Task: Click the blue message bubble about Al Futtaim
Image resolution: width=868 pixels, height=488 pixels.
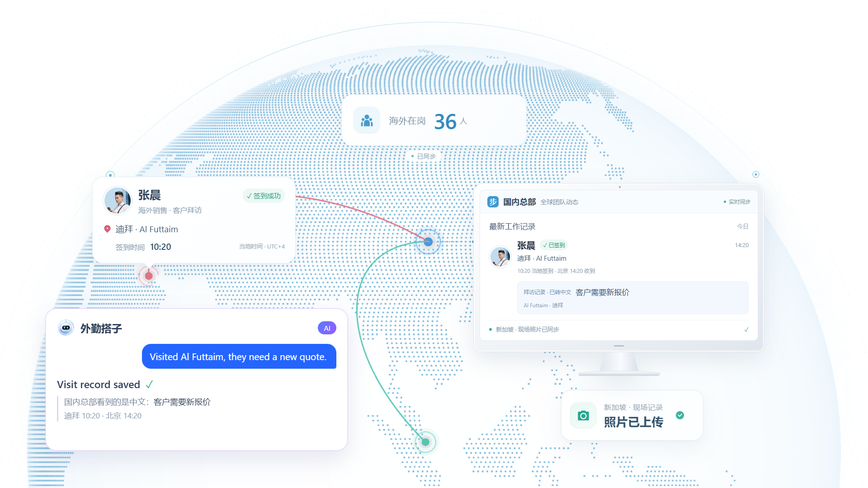Action: pos(239,357)
